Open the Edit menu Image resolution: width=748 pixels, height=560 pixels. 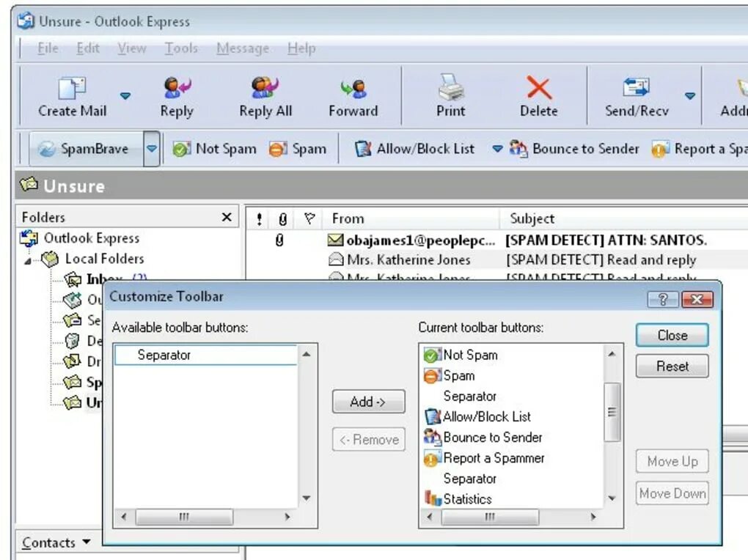point(88,48)
